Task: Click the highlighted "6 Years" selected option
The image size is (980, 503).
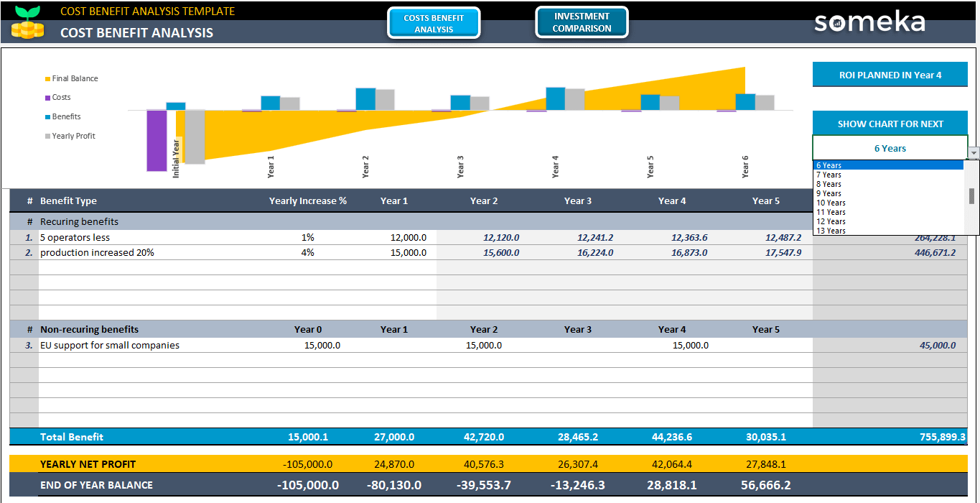Action: click(x=889, y=165)
